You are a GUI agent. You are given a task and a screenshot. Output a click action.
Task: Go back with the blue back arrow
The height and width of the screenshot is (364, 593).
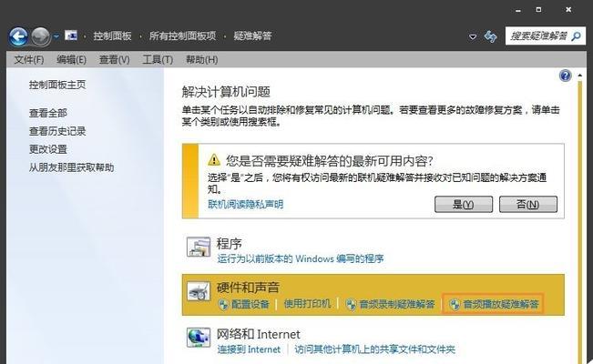pyautogui.click(x=18, y=36)
